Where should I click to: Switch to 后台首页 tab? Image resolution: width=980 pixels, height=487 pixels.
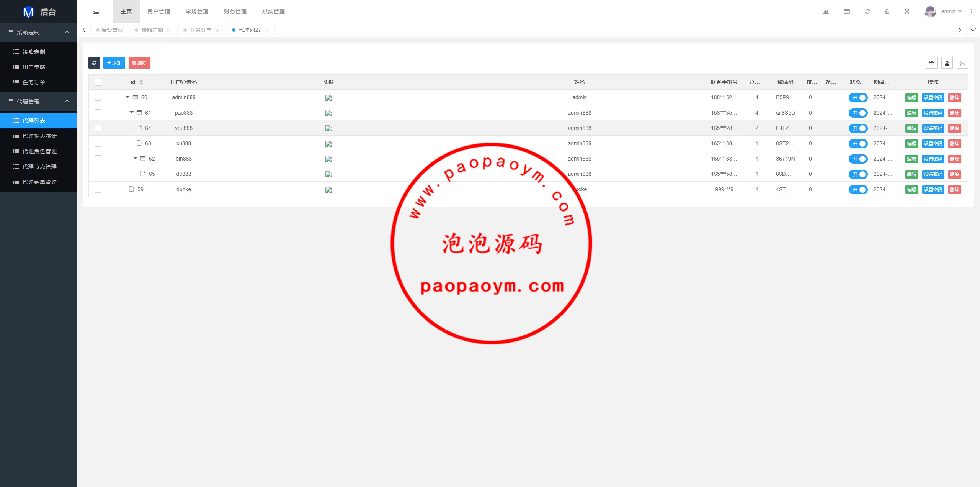point(109,30)
